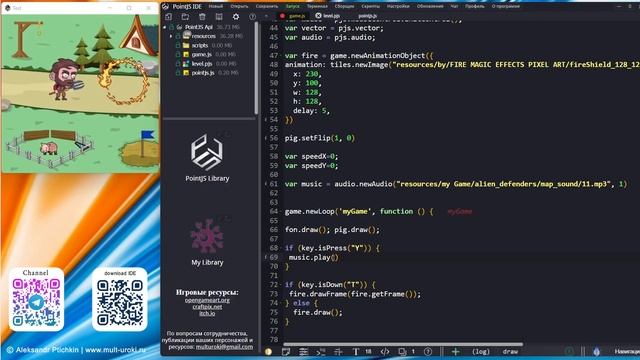This screenshot has width=640, height=360.
Task: Switch to the pointjs.js editor tab
Action: pyautogui.click(x=367, y=16)
